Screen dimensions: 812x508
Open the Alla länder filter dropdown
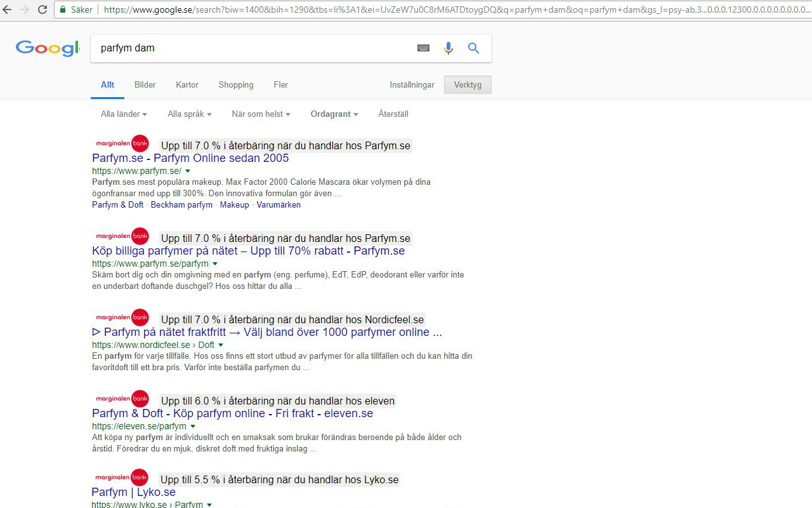coord(124,114)
